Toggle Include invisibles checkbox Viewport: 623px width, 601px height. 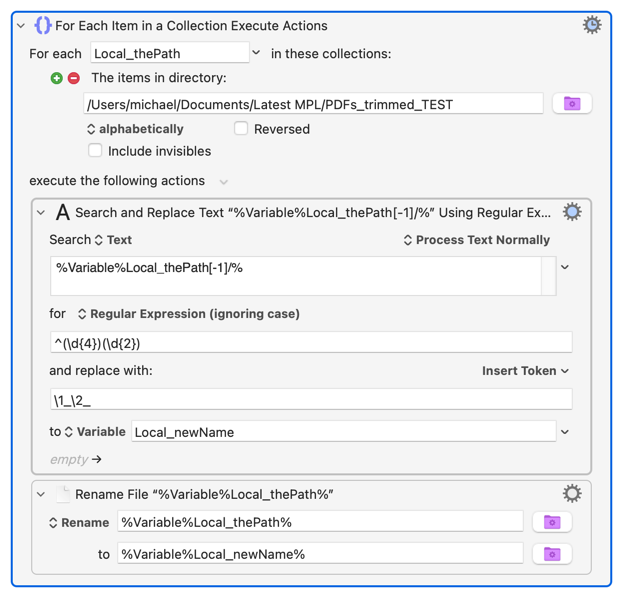tap(95, 151)
